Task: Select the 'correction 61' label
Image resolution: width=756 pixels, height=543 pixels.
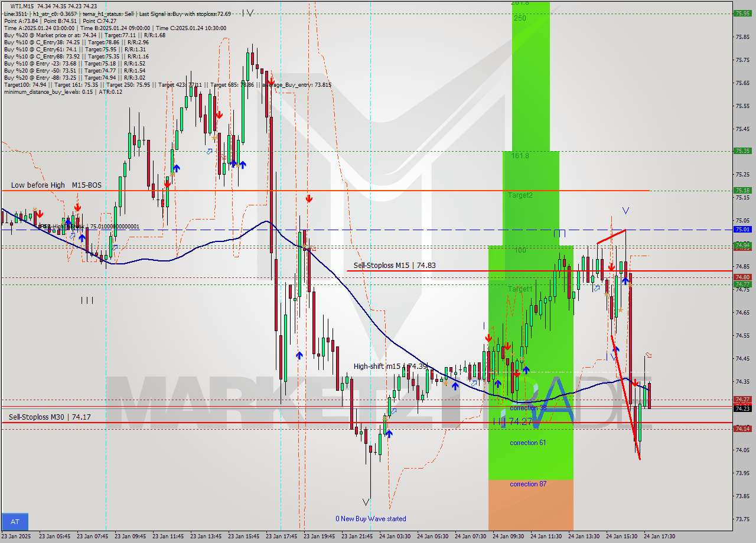Action: coord(528,443)
